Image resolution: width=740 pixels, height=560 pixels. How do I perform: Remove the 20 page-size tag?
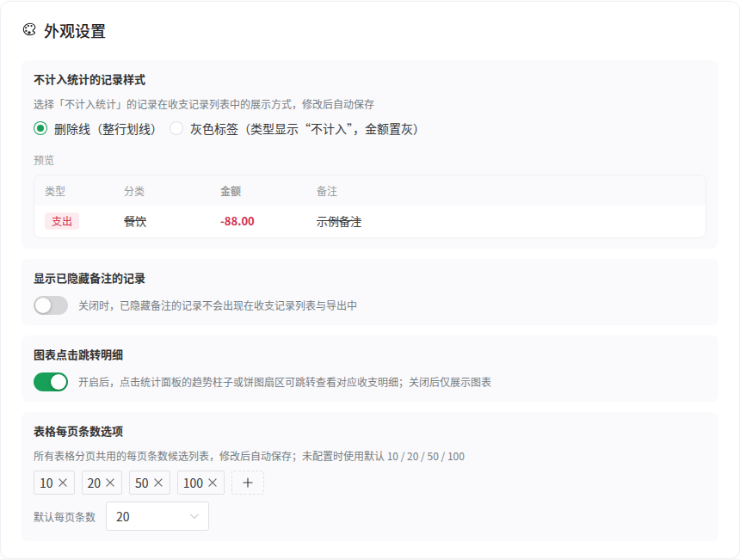pyautogui.click(x=110, y=483)
